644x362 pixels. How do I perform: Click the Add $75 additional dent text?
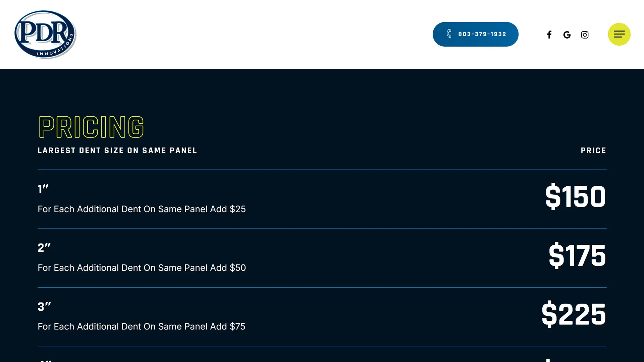coord(141,326)
